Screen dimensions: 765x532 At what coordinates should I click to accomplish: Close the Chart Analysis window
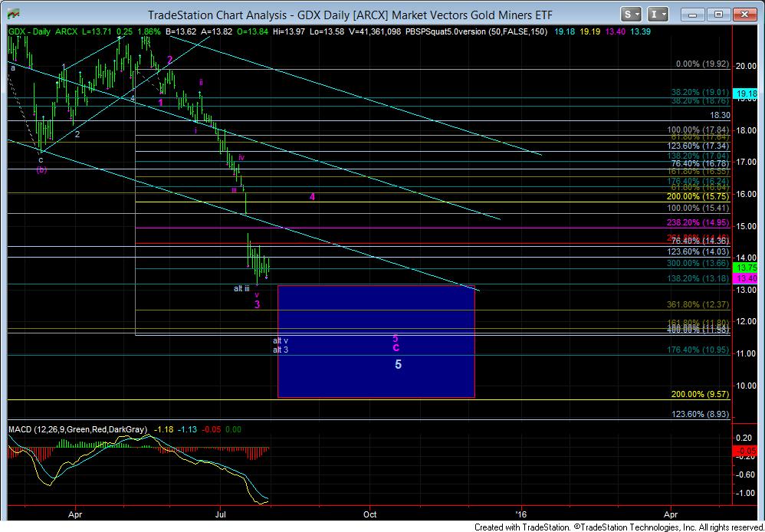[745, 15]
